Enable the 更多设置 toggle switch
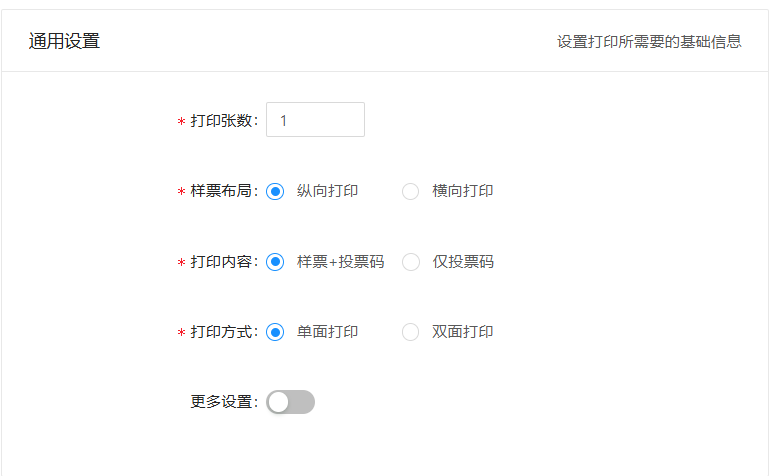 [291, 402]
